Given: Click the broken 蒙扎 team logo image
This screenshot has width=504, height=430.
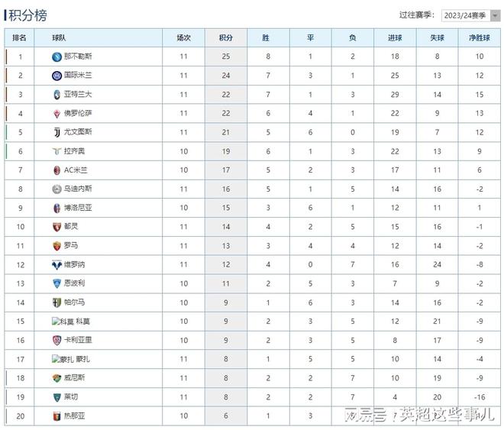Looking at the screenshot, I should click(63, 359).
